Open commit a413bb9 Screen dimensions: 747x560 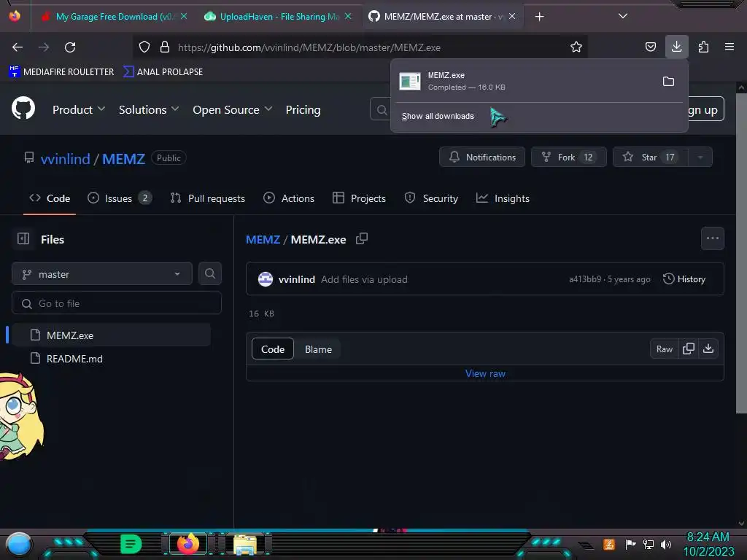coord(585,279)
